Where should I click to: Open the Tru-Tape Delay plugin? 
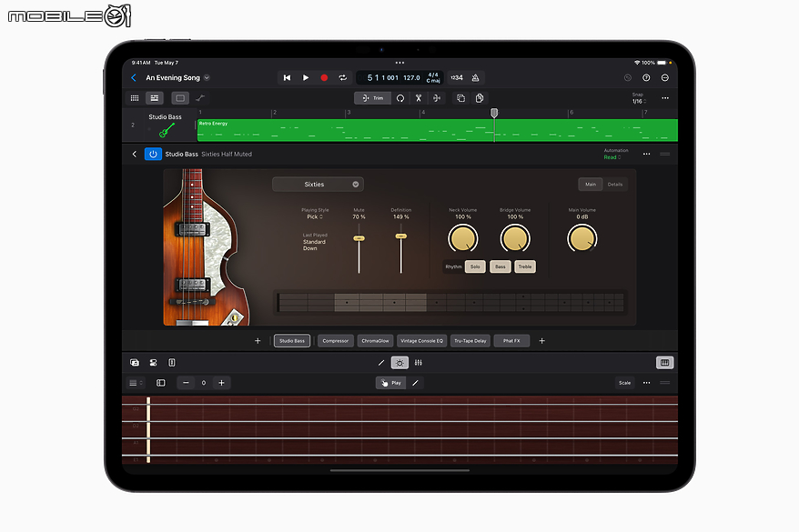click(x=470, y=341)
